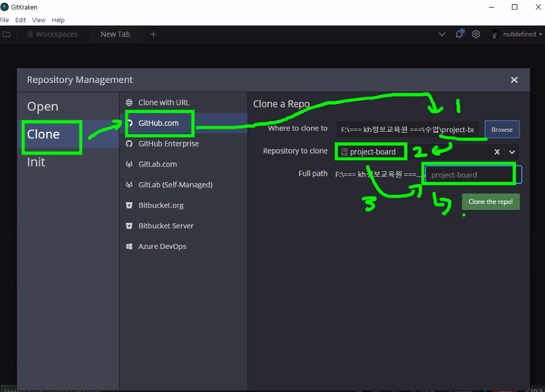This screenshot has width=545, height=392.
Task: Click the Clone a Repo heading
Action: (x=281, y=104)
